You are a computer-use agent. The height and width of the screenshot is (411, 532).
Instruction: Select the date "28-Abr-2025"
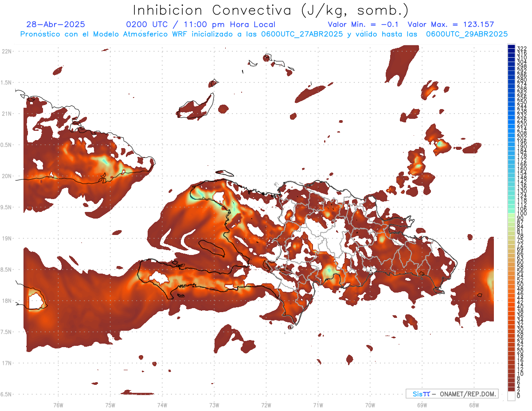[x=56, y=24]
